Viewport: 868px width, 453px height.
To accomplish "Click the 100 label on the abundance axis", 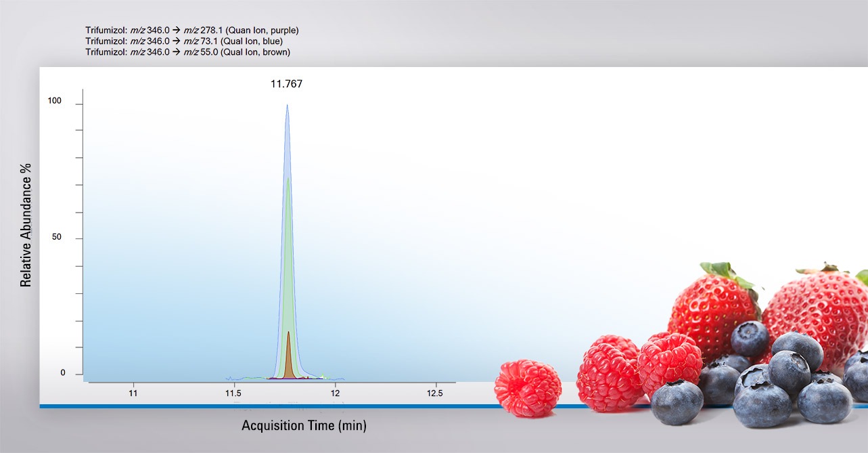I will 54,101.
